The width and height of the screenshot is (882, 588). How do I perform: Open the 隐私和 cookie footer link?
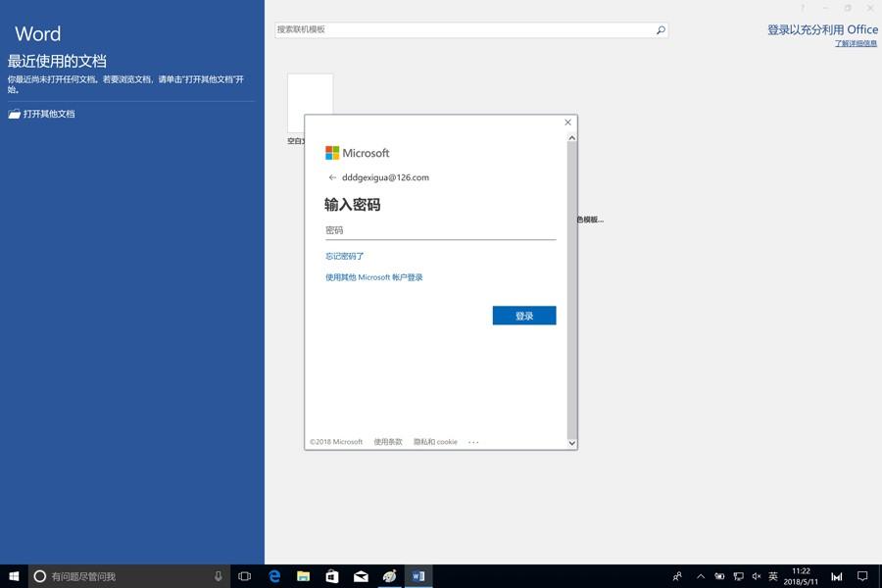435,442
